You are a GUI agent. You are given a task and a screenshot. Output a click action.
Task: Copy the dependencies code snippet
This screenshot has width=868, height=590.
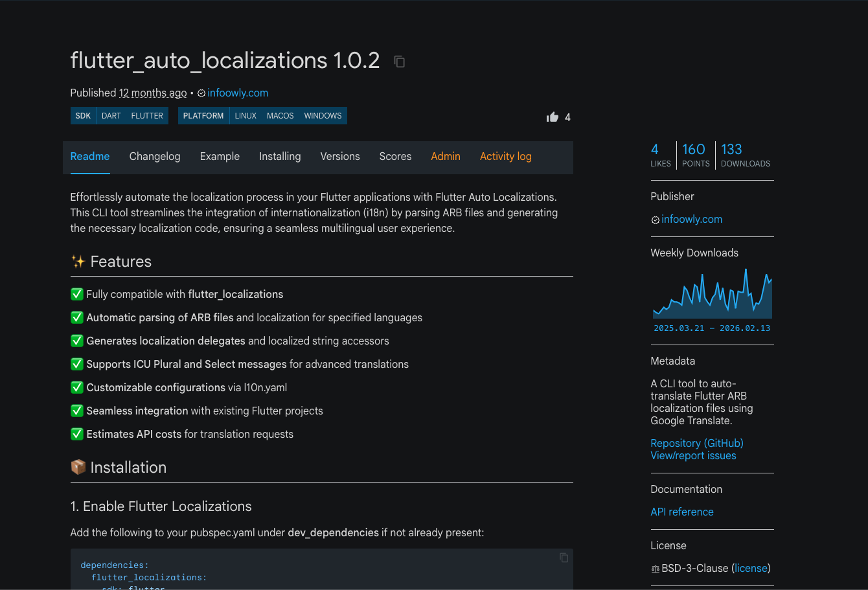point(563,557)
